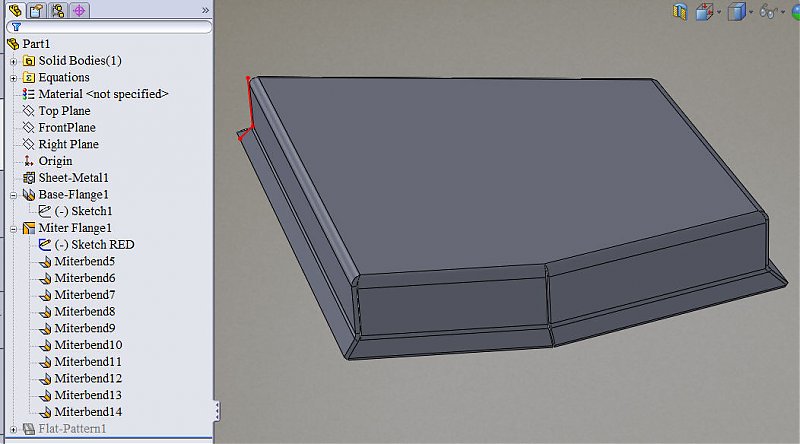Collapse the Miter Flange1 node
The image size is (800, 444).
[14, 229]
